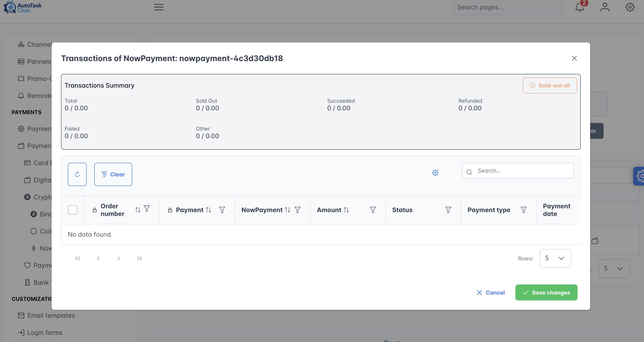
Task: Close the transactions dialog
Action: (574, 58)
